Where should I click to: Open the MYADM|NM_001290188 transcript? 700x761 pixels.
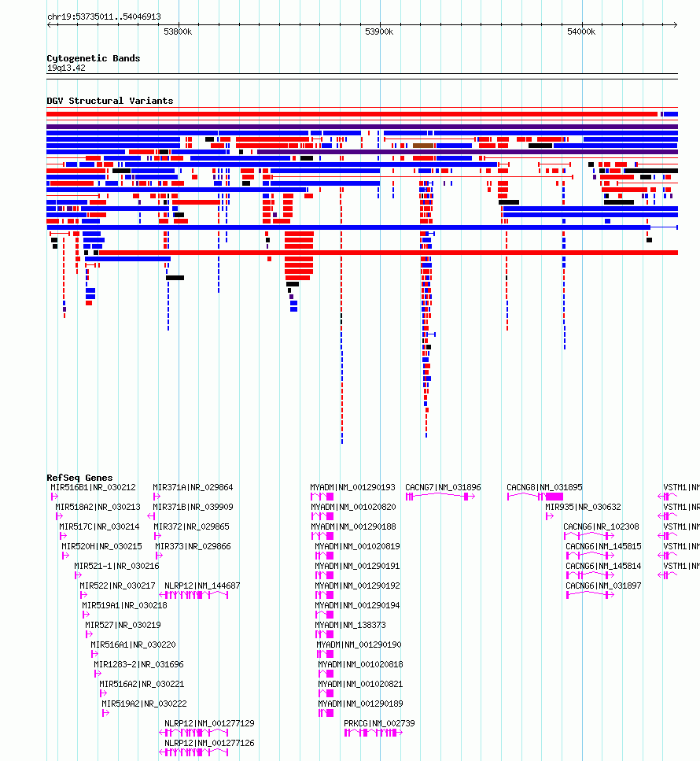[353, 526]
